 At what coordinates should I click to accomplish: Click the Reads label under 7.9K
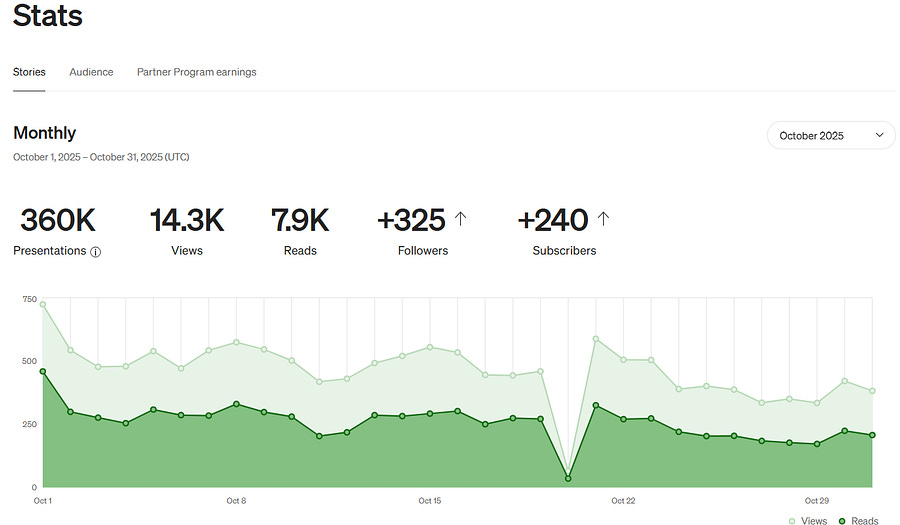pos(300,251)
